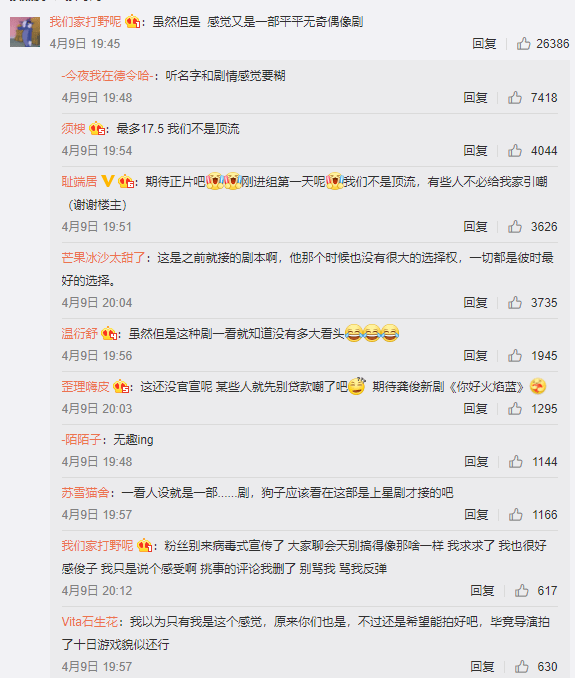Click the membership badge next to 须梗

[x=97, y=129]
